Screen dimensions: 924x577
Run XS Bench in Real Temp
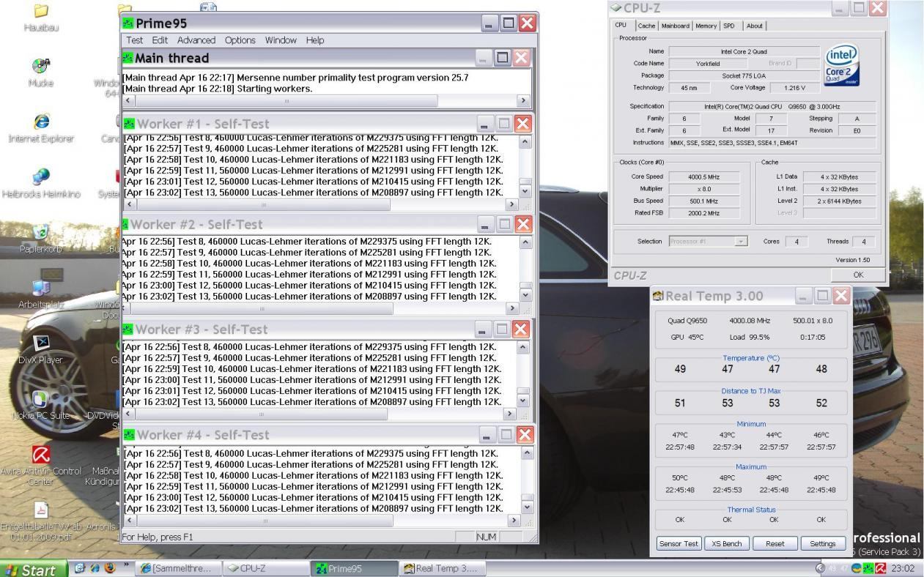727,544
